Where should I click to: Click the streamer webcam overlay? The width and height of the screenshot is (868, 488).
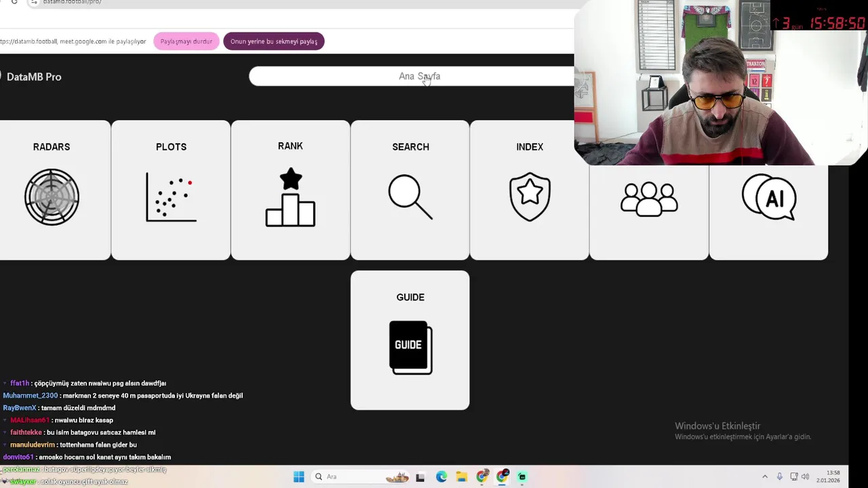720,83
